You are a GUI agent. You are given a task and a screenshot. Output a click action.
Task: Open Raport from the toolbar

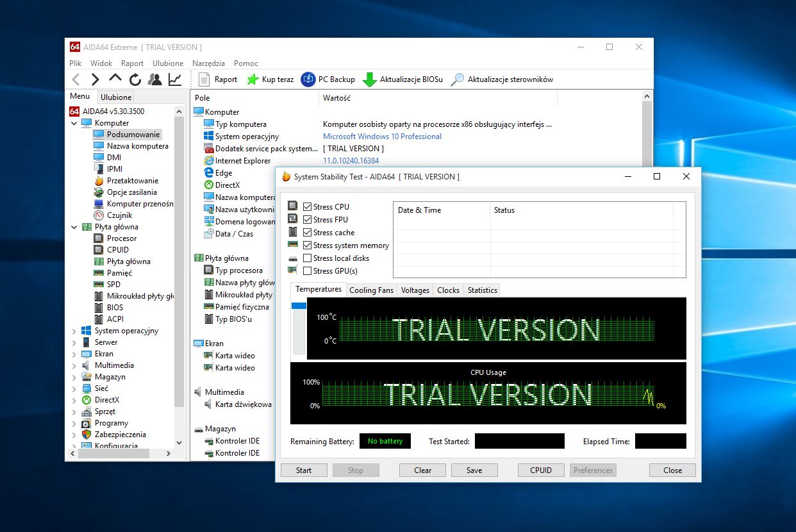tap(218, 79)
